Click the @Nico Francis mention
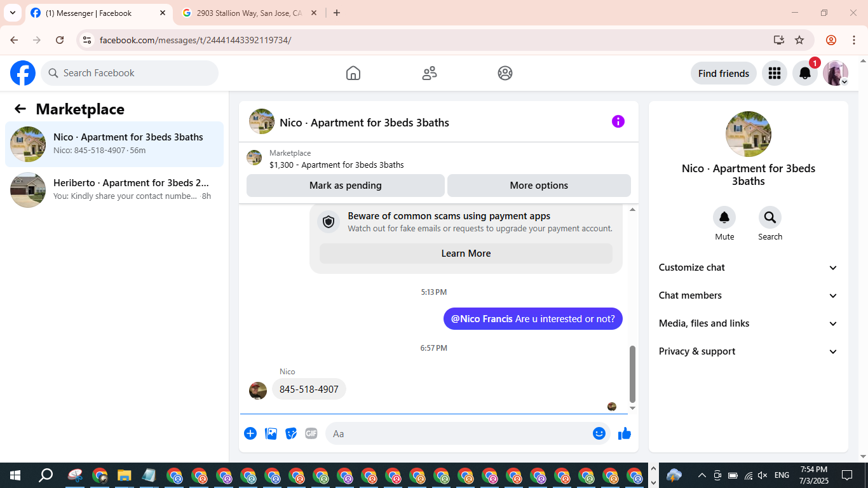The width and height of the screenshot is (868, 488). (482, 319)
